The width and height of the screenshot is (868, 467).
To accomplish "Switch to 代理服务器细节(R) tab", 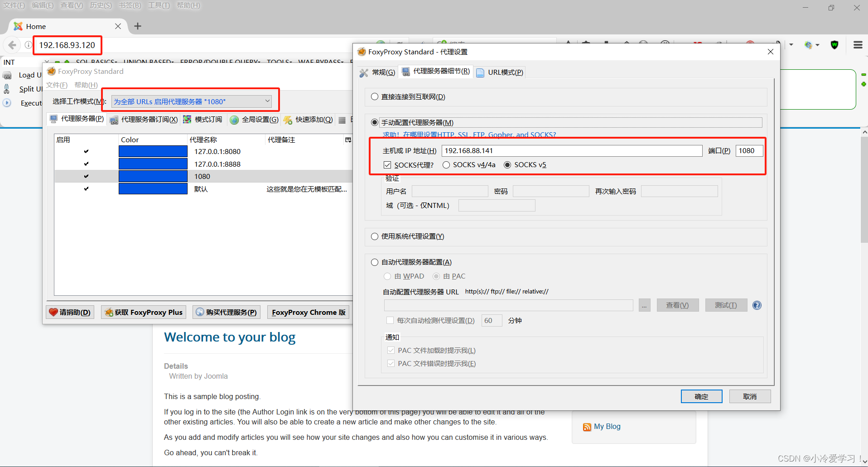I will click(x=436, y=72).
